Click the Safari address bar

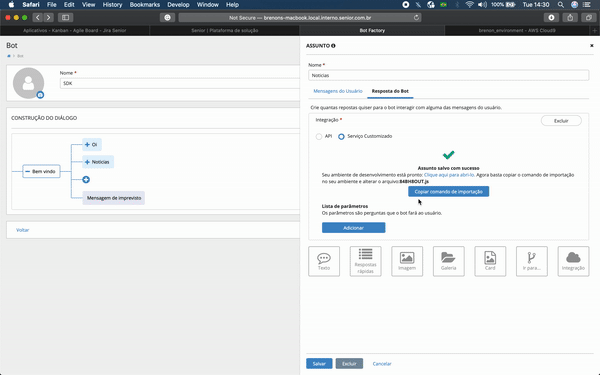pyautogui.click(x=300, y=18)
